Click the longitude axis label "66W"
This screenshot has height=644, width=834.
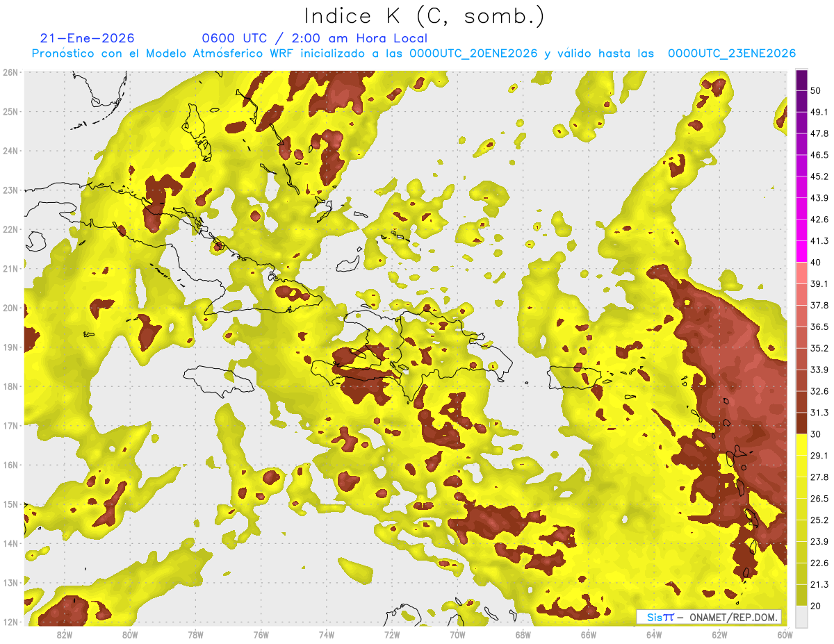(x=589, y=634)
